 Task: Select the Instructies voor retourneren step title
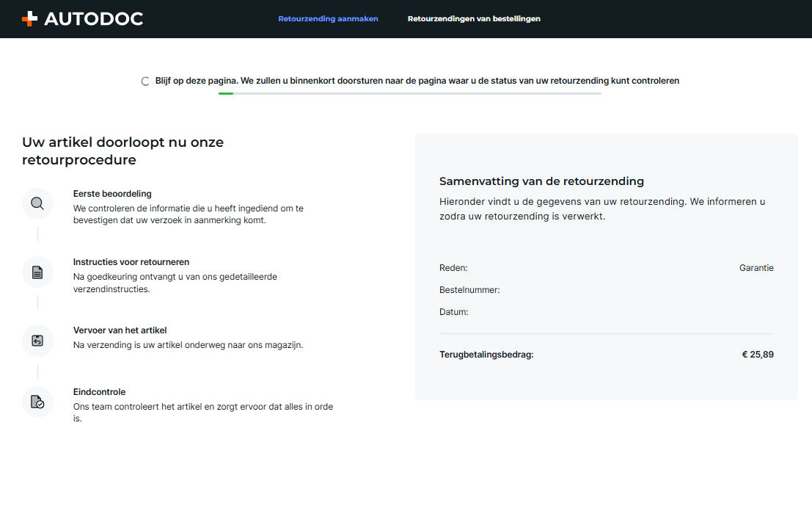pyautogui.click(x=131, y=262)
